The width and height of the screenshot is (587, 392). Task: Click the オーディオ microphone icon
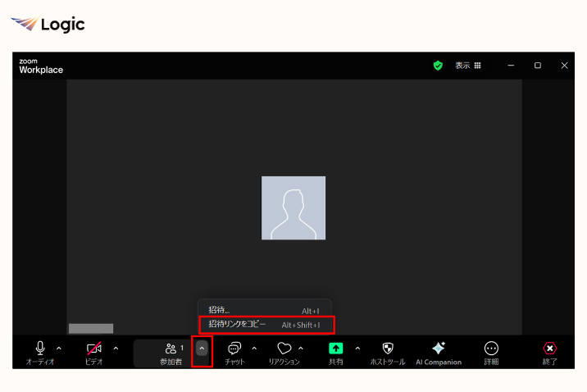pyautogui.click(x=40, y=349)
